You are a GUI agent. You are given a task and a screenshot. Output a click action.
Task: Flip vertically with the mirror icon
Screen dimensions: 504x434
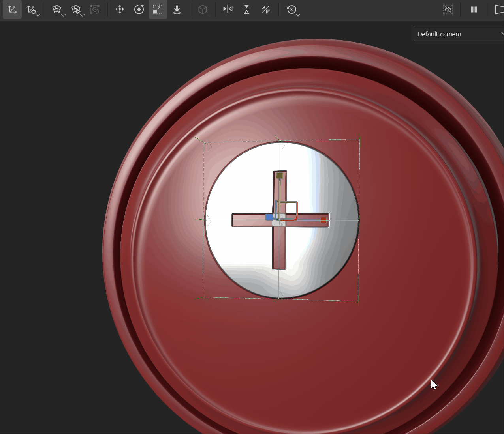(247, 9)
